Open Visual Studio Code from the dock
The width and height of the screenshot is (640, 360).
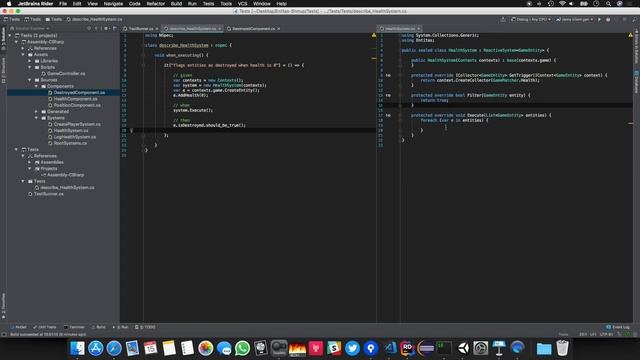pyautogui.click(x=390, y=348)
